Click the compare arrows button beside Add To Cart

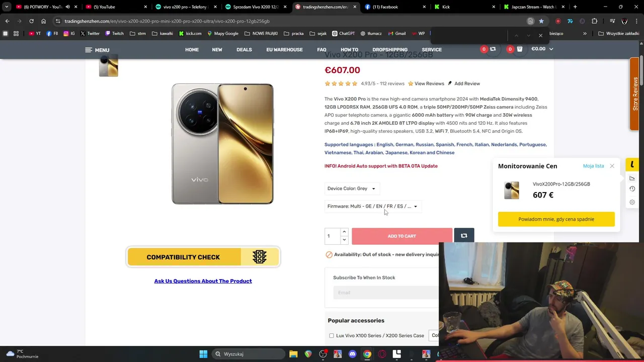[x=464, y=236]
